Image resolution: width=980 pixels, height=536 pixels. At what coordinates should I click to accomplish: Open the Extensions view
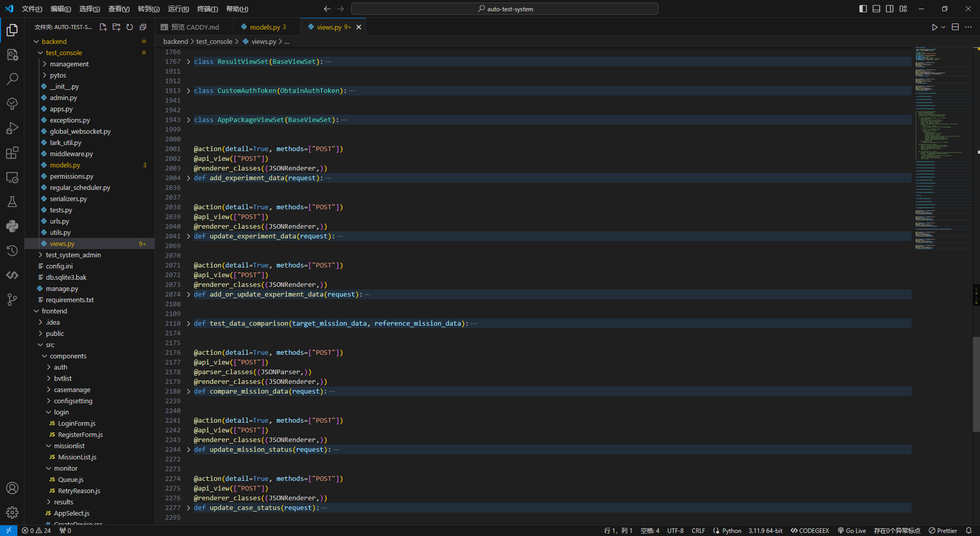[12, 153]
